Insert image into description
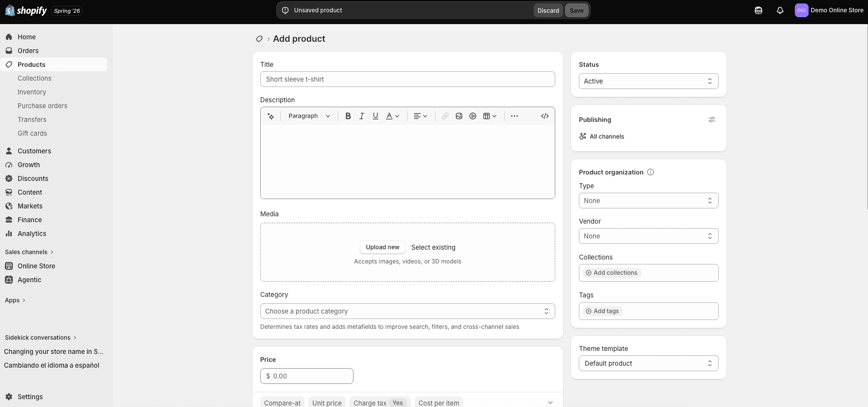This screenshot has width=868, height=407. coord(459,116)
